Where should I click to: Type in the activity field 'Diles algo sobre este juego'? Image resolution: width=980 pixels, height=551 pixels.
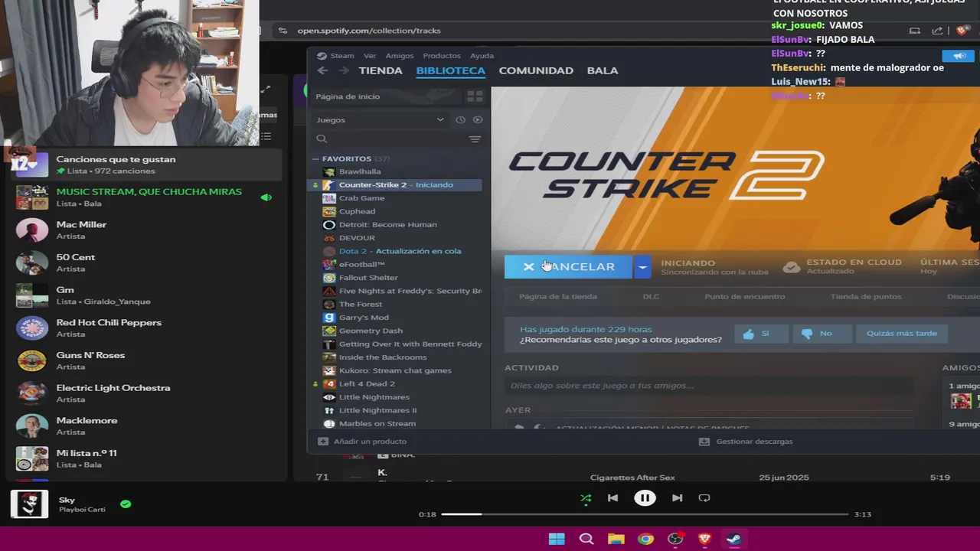[x=709, y=386]
